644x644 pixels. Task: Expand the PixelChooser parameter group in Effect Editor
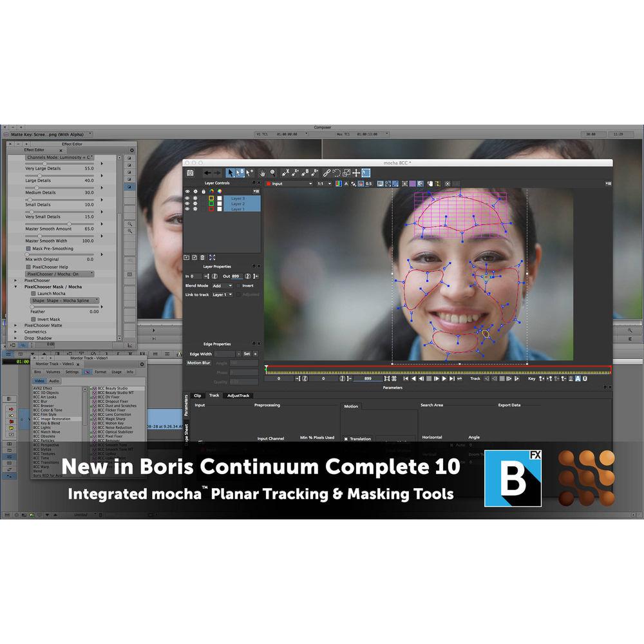pyautogui.click(x=15, y=280)
